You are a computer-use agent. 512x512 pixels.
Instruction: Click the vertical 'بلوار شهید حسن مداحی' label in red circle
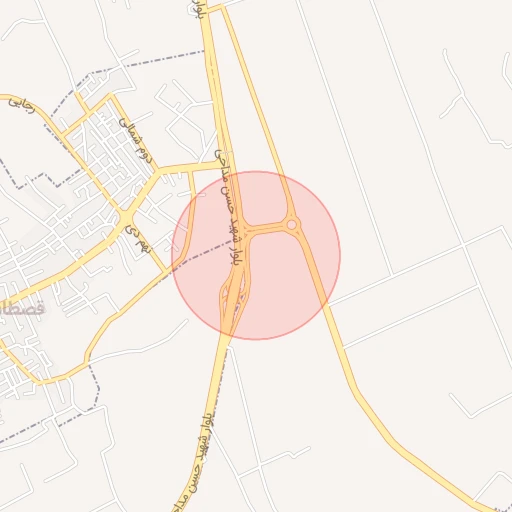[x=229, y=207]
